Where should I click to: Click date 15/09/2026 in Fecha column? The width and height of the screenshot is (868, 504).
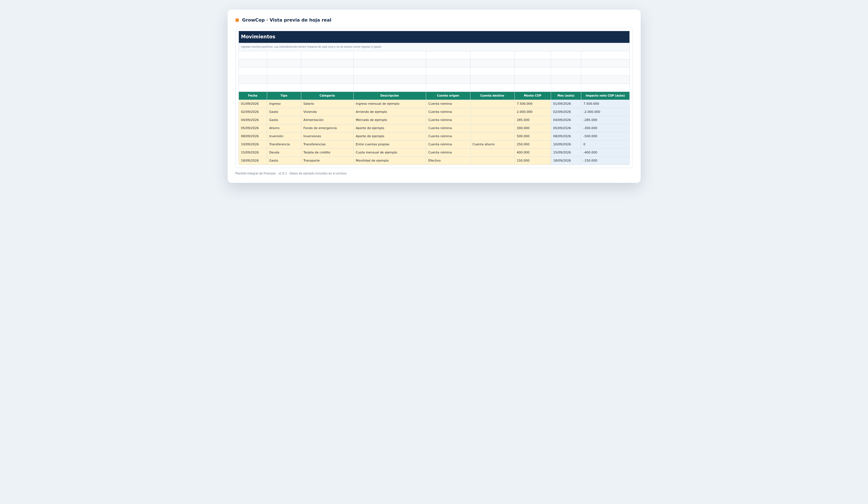[x=253, y=153]
